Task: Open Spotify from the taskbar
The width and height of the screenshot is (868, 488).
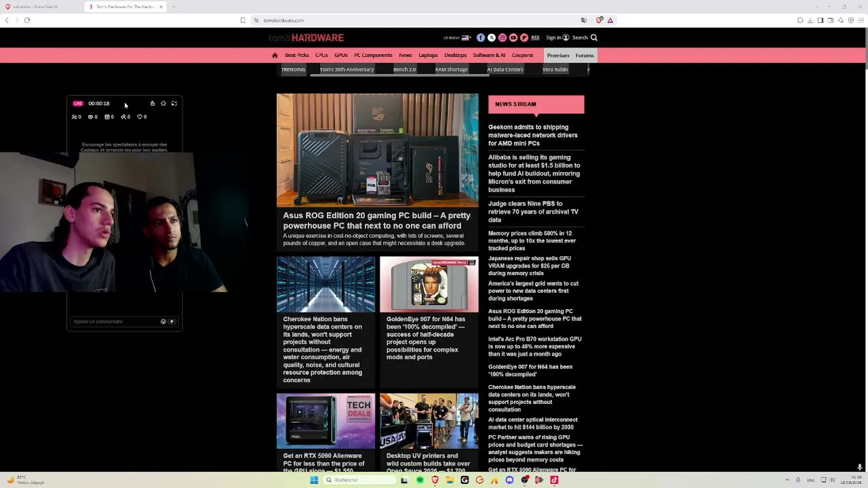Action: (420, 481)
